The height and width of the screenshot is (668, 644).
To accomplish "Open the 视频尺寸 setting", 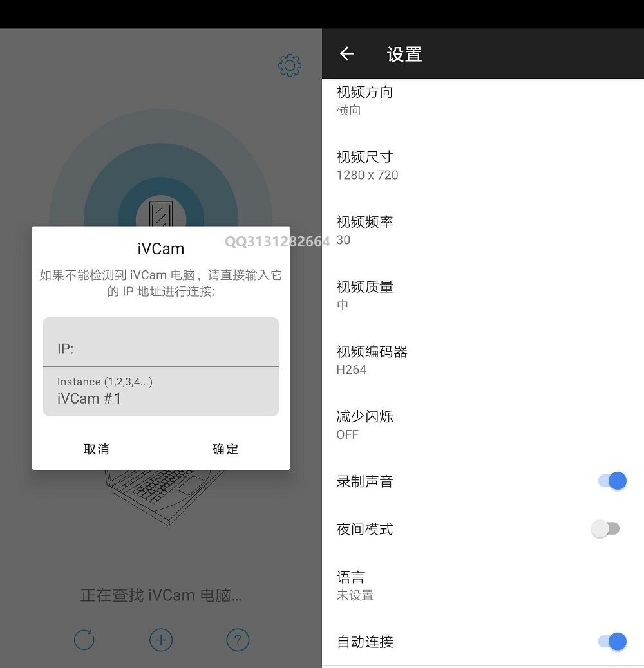I will point(483,165).
